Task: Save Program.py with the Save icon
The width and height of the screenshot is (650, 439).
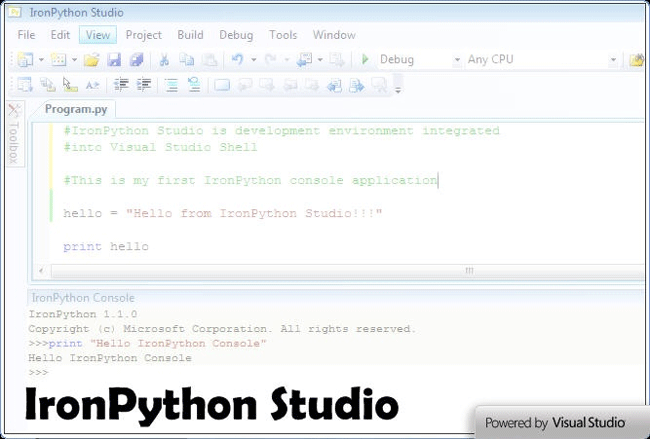Action: [x=114, y=60]
